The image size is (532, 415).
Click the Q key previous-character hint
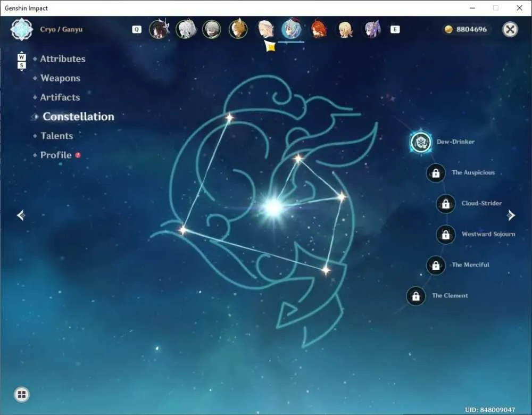coord(137,29)
